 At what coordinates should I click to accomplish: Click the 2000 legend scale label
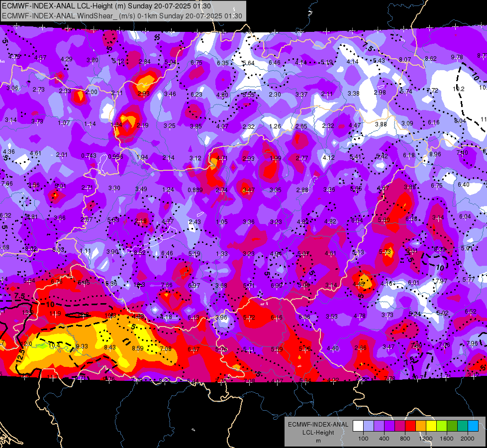tap(468, 439)
